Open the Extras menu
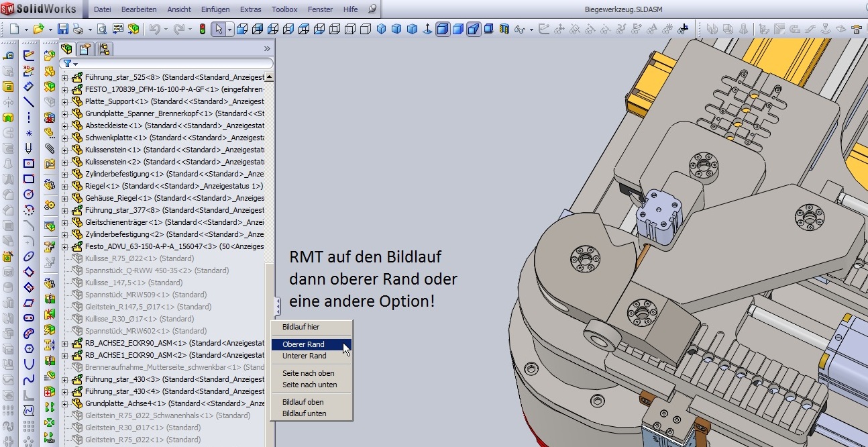 (x=251, y=9)
